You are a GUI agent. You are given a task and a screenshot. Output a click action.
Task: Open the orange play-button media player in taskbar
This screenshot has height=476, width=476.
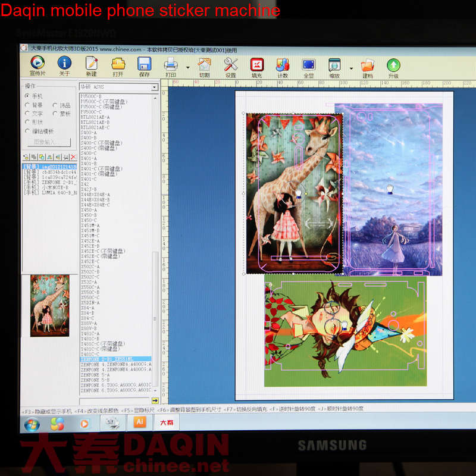[84, 424]
